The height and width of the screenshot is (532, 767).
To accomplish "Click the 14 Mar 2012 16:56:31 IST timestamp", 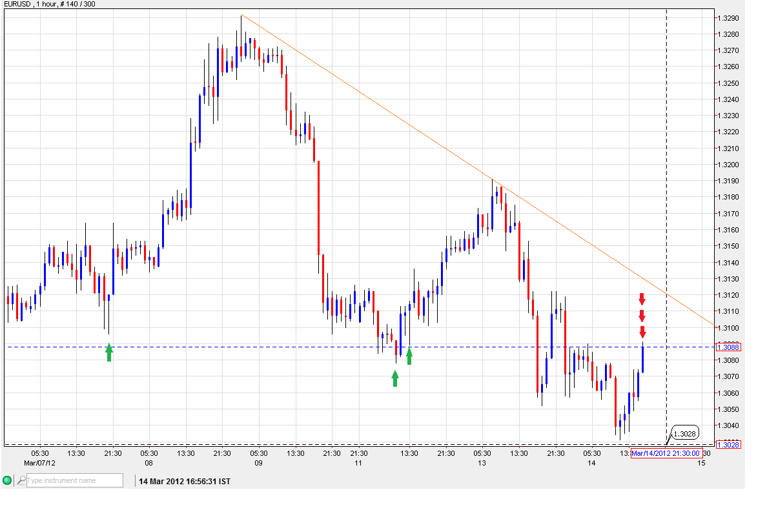I will pos(185,481).
